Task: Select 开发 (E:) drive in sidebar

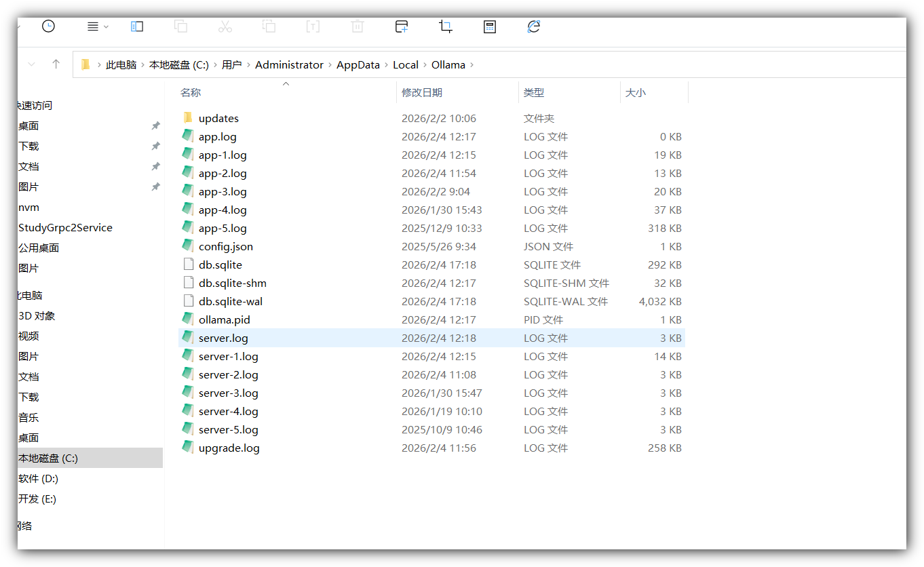Action: point(37,498)
